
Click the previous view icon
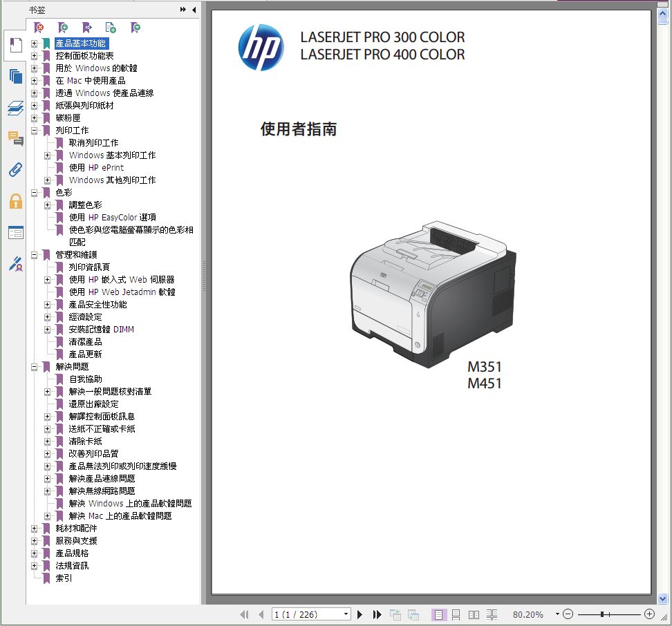point(395,614)
